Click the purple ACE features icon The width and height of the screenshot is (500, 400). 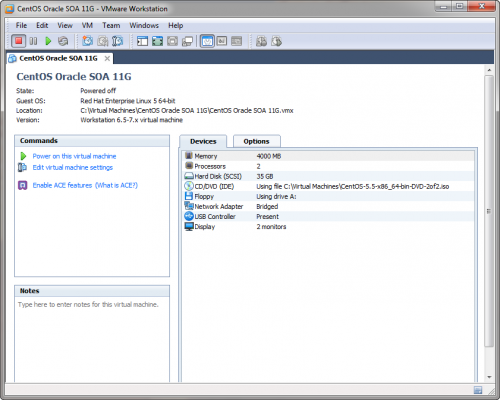coord(22,185)
